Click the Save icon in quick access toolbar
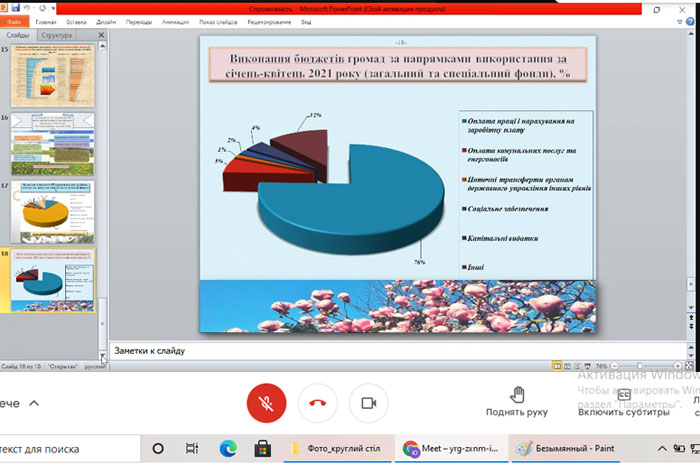Viewport: 700px width, 474px height. [16, 8]
